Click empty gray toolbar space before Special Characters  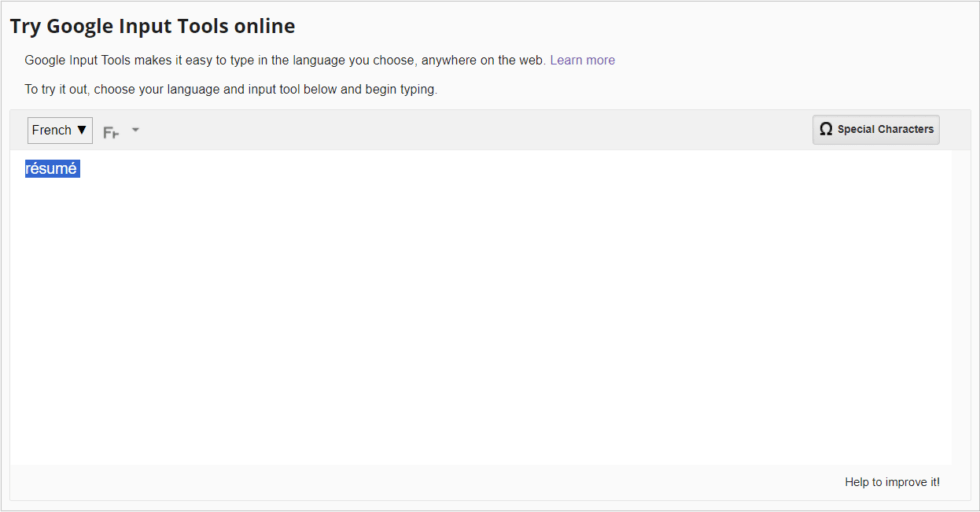[x=480, y=130]
